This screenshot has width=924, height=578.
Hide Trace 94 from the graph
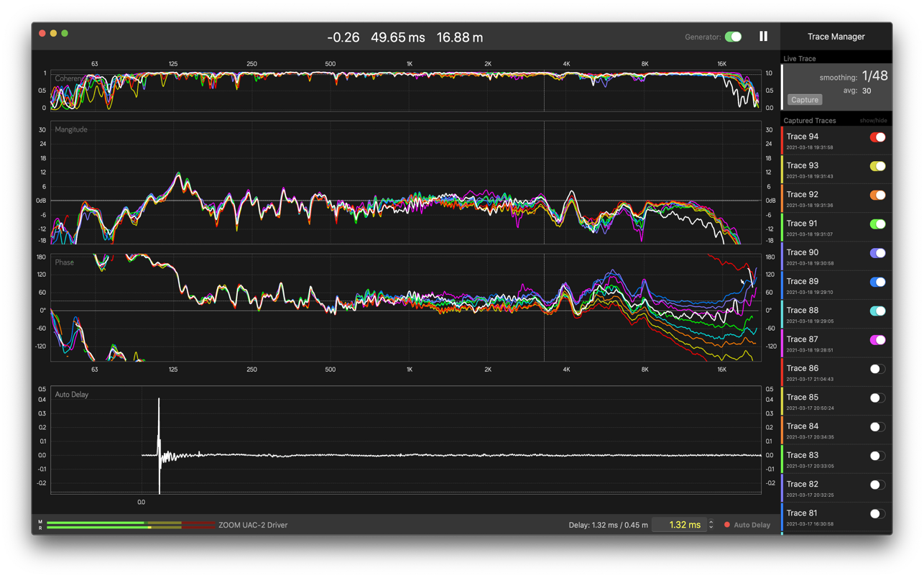[877, 137]
